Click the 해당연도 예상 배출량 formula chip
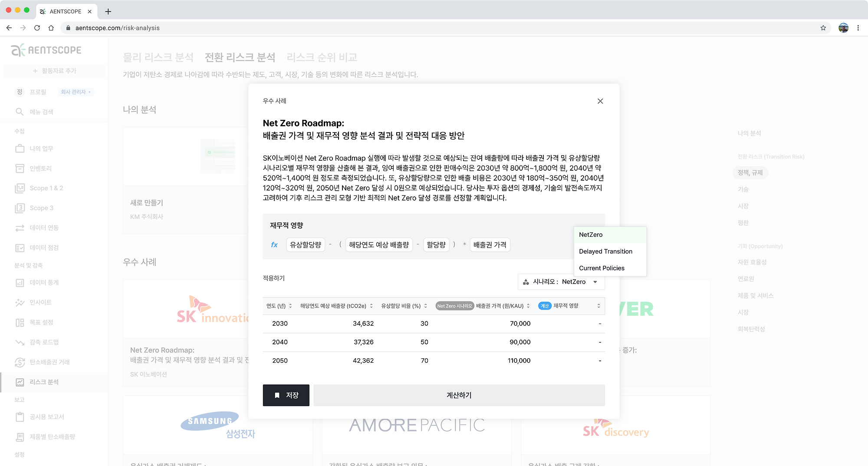868x466 pixels. pos(379,245)
